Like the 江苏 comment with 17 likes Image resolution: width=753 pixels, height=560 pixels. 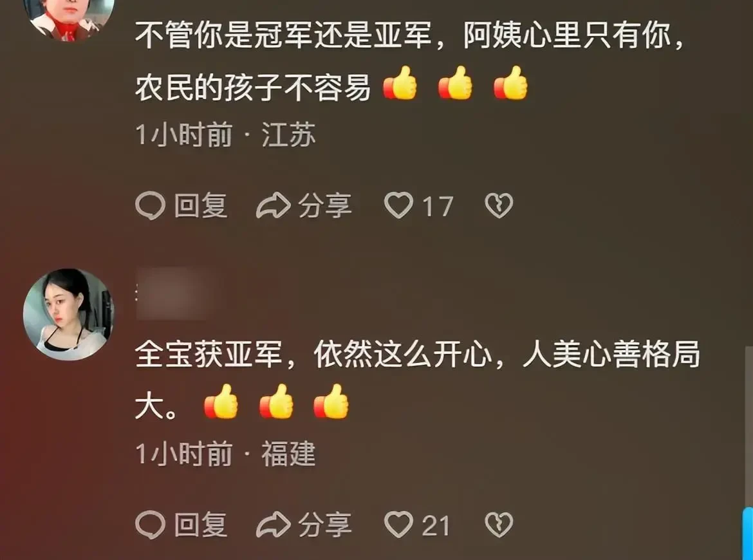[398, 205]
